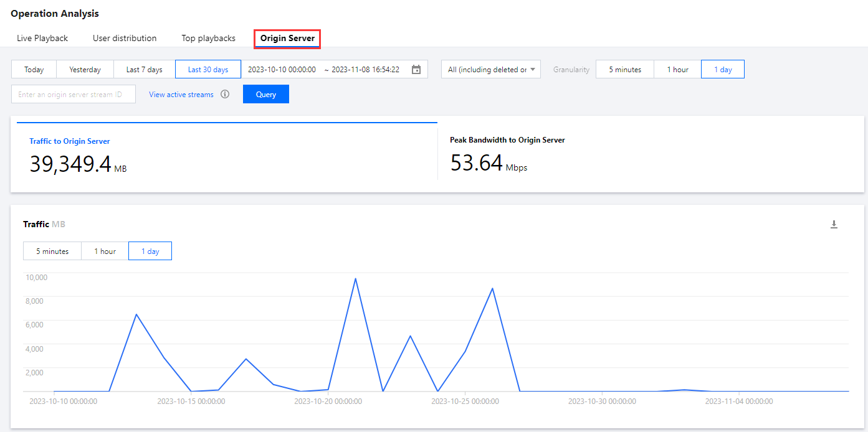The height and width of the screenshot is (432, 868).
Task: Select the Today time range
Action: pos(34,69)
